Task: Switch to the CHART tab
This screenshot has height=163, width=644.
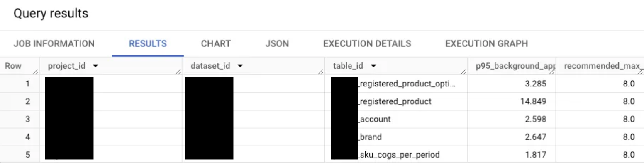Action: point(216,43)
